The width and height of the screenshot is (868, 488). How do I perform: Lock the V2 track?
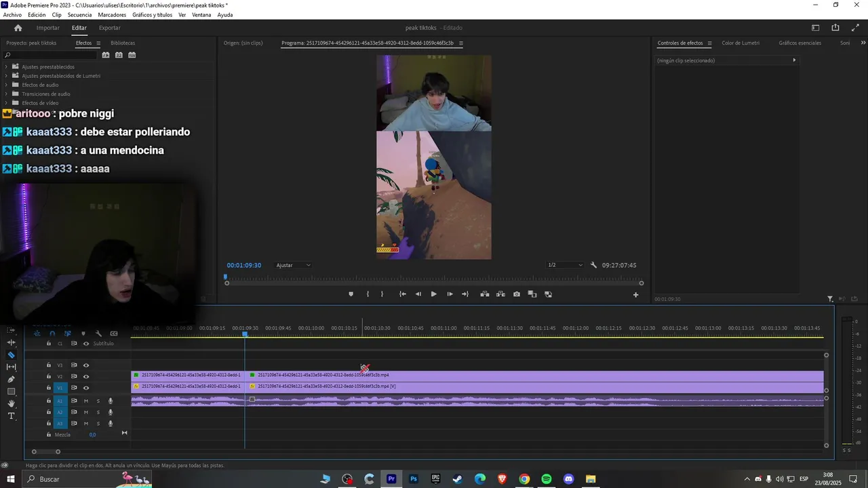(x=48, y=376)
